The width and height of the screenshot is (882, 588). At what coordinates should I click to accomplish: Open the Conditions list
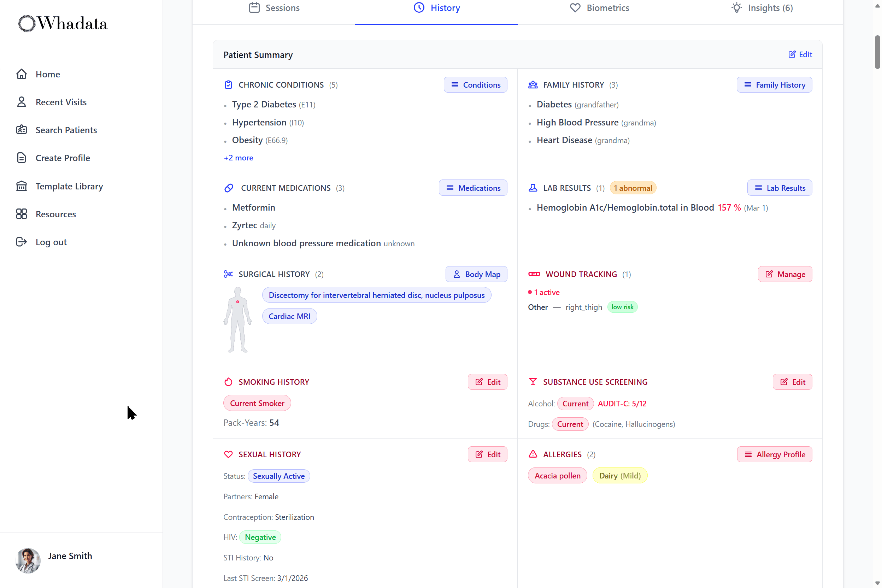coord(475,85)
